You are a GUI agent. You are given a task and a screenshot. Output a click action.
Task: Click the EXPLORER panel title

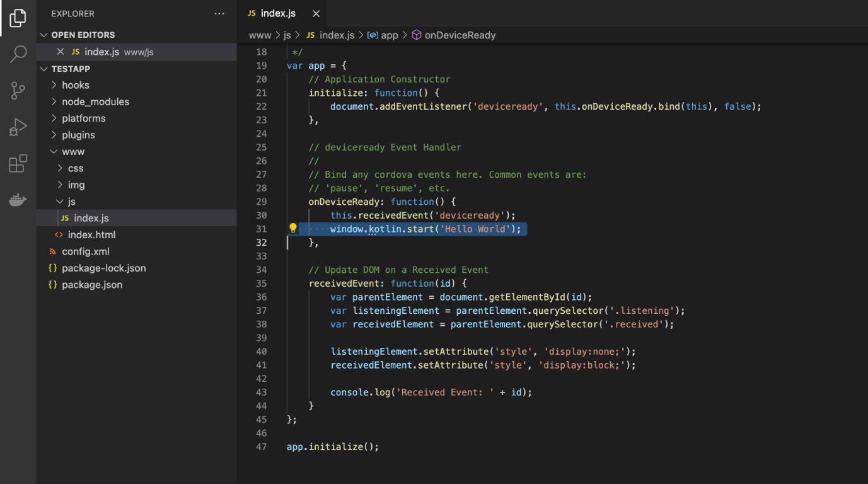tap(72, 14)
